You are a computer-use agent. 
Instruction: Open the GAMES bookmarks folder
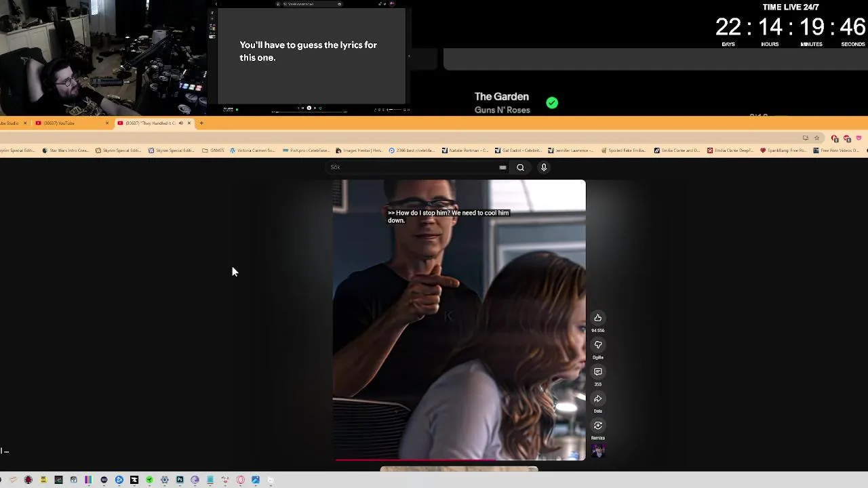click(x=213, y=150)
